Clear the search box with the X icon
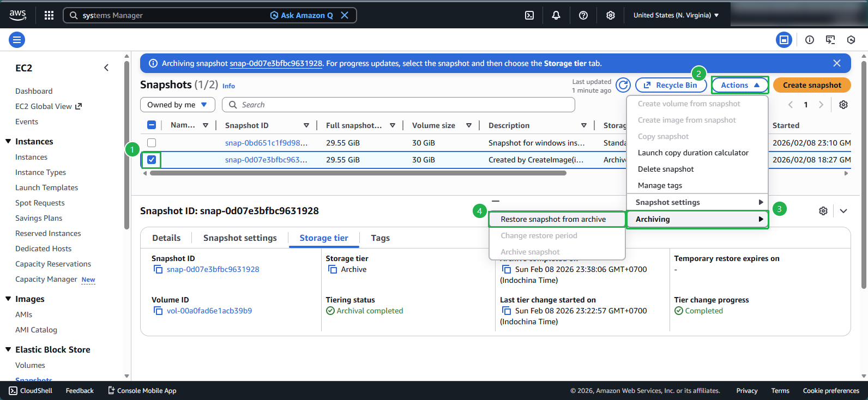Viewport: 868px width, 400px height. pyautogui.click(x=345, y=15)
